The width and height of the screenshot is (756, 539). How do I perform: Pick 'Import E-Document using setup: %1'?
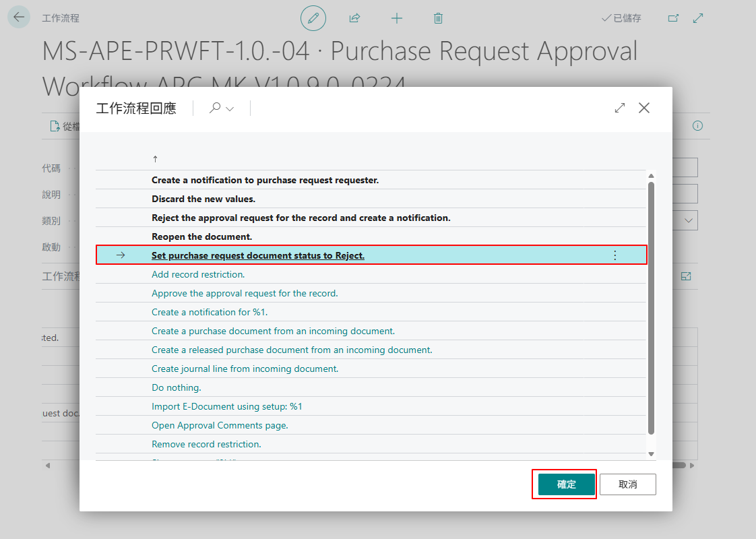tap(227, 406)
